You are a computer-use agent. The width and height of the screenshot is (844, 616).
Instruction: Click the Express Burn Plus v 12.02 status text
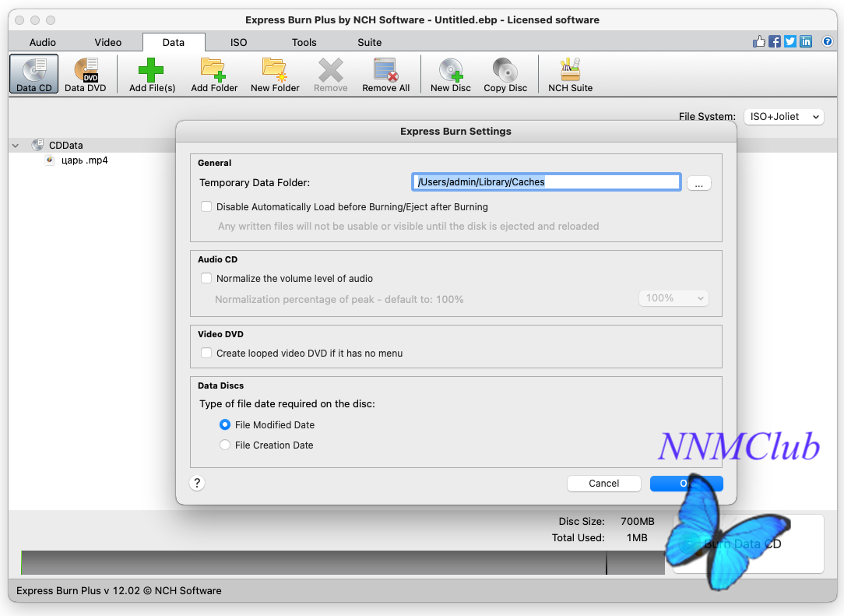[x=119, y=591]
